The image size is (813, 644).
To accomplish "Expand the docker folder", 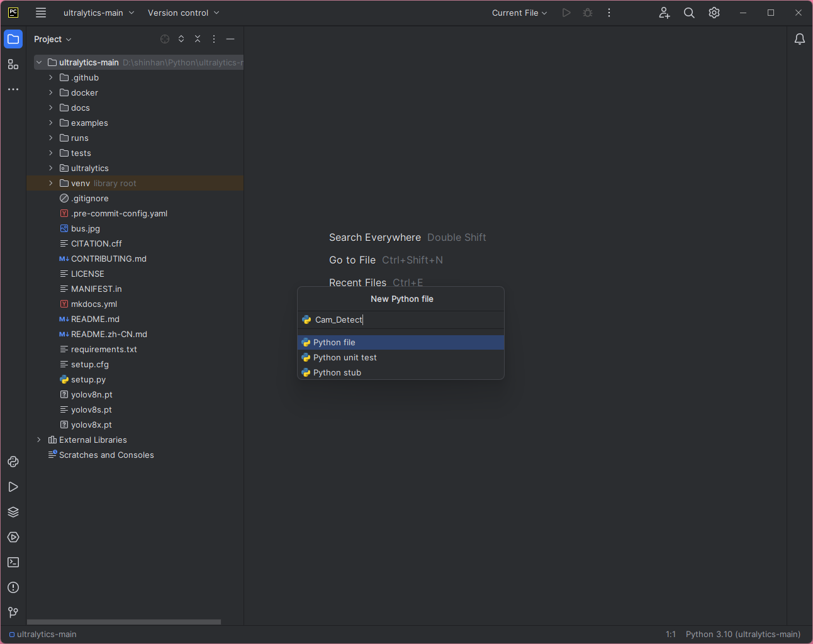I will click(x=51, y=92).
